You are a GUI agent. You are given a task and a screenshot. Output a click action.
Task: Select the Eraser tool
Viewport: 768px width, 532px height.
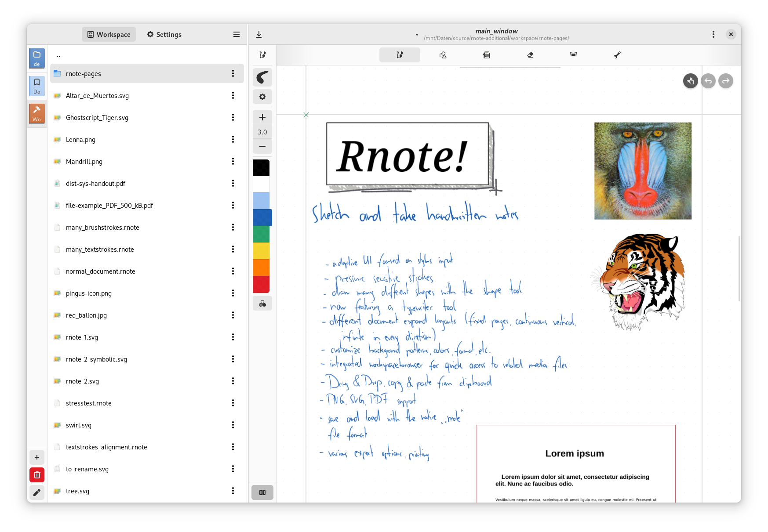click(530, 55)
